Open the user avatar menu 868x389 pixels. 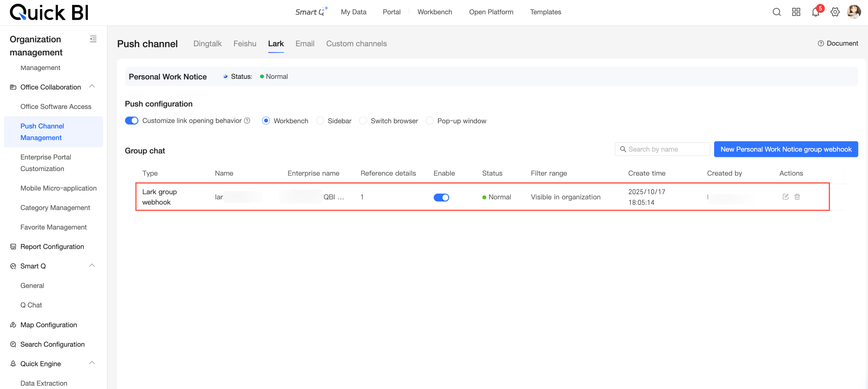point(854,12)
